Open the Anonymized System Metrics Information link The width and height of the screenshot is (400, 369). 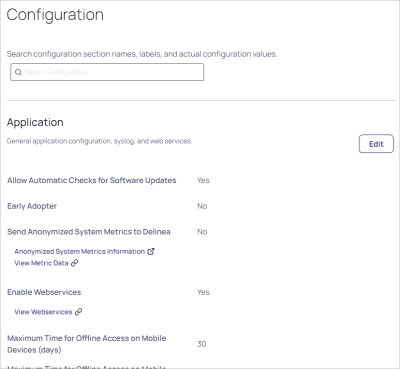(x=80, y=251)
